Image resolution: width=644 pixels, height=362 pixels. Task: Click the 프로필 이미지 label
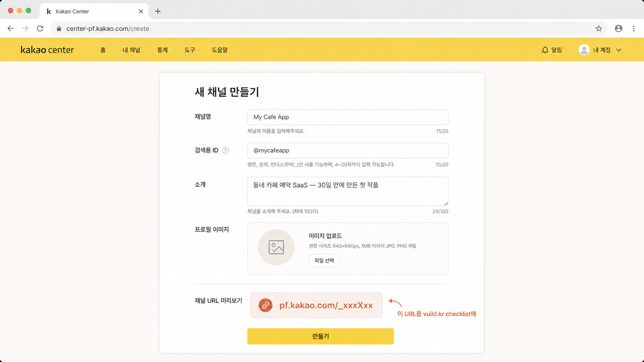(212, 230)
